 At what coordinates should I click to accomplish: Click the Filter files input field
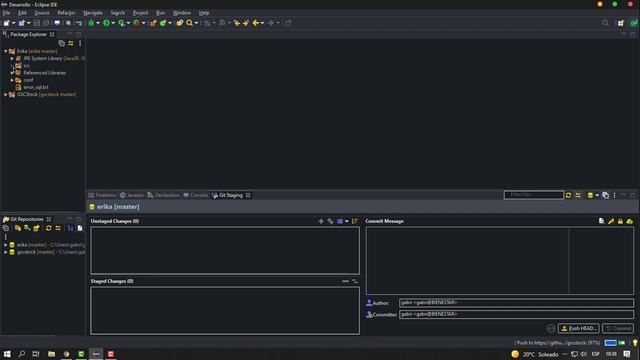533,195
